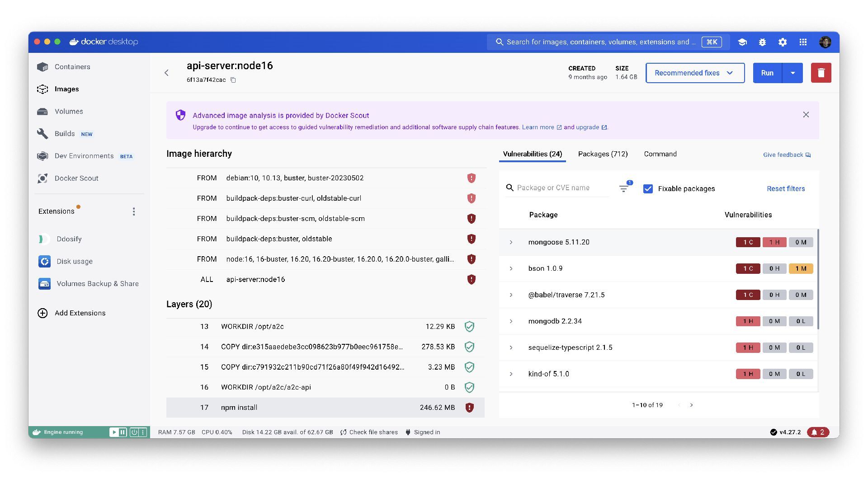Switch to the Vulnerabilities (24) tab
This screenshot has width=868, height=488.
point(532,154)
